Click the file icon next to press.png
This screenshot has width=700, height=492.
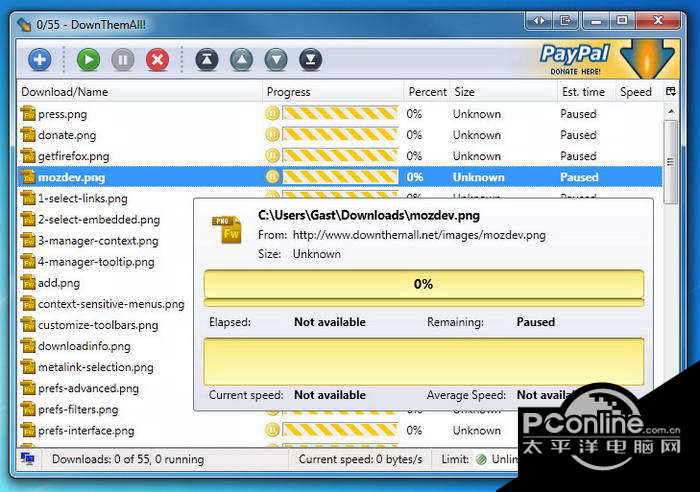coord(28,113)
